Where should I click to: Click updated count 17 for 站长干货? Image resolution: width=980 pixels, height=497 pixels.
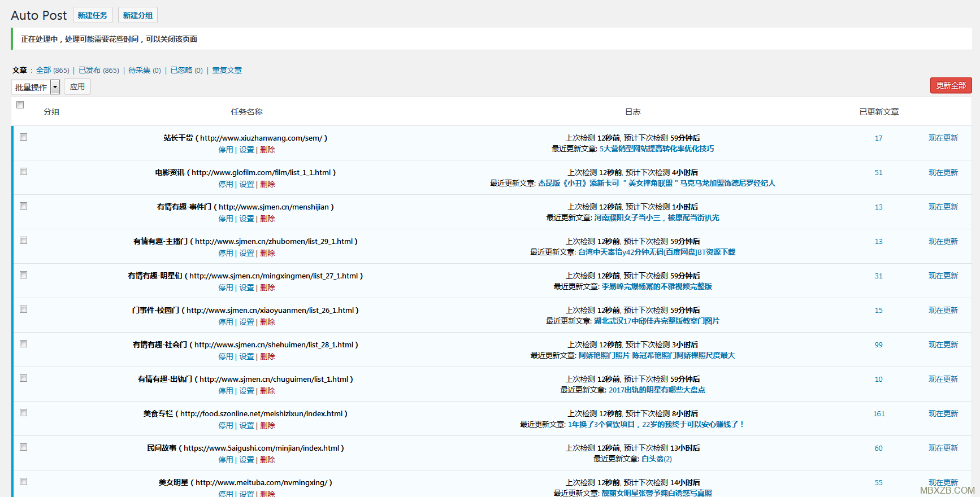pos(879,138)
